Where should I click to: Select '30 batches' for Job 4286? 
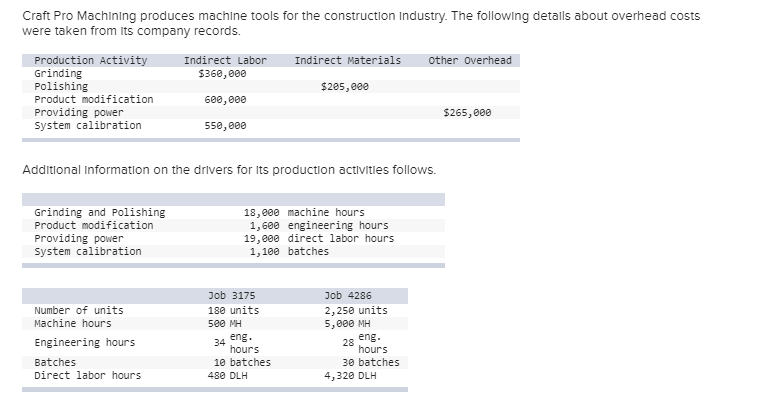pos(371,362)
